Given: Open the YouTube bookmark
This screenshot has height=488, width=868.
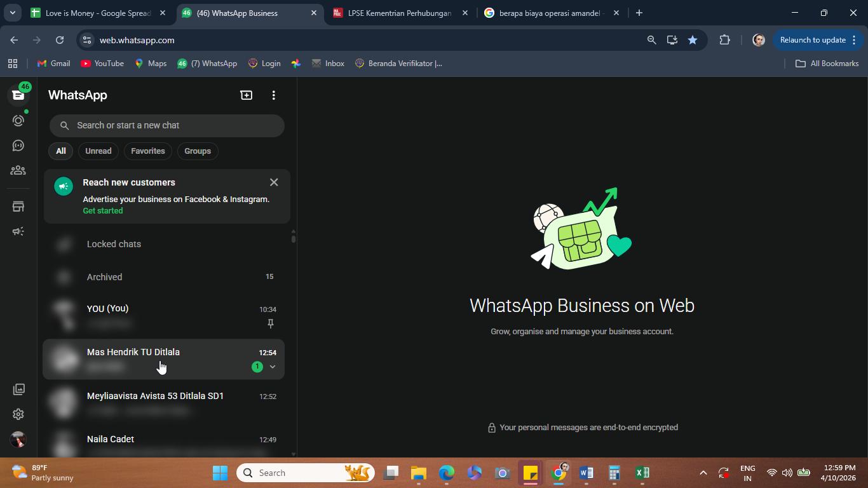Looking at the screenshot, I should [x=102, y=64].
